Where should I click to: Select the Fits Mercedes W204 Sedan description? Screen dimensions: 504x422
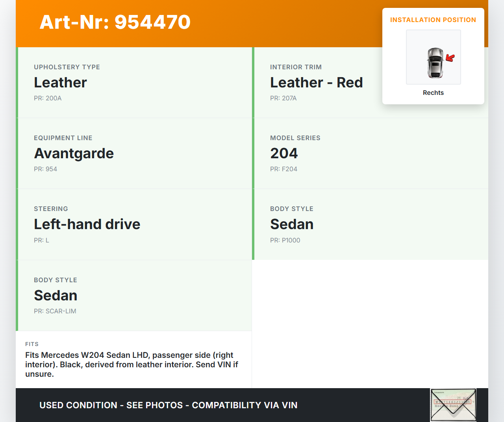[x=132, y=365]
